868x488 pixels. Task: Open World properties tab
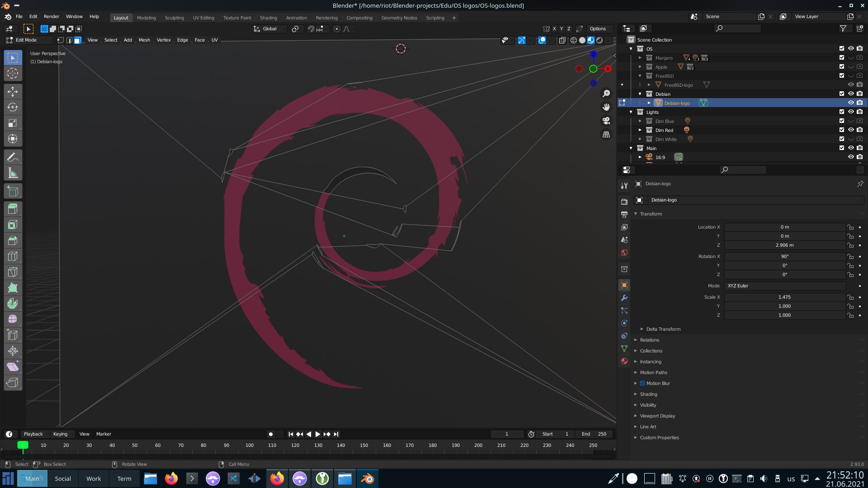(x=624, y=253)
